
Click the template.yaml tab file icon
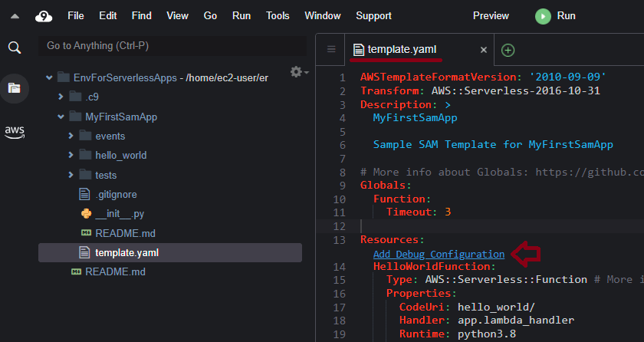(359, 50)
